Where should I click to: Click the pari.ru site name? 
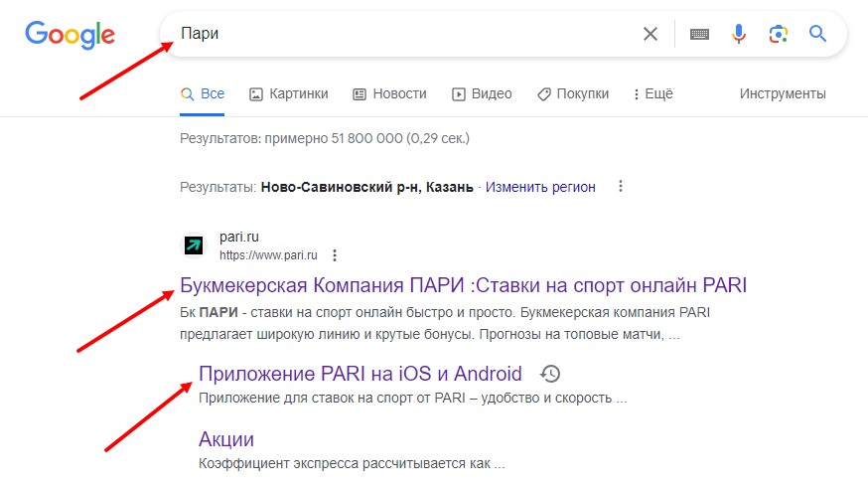(239, 238)
